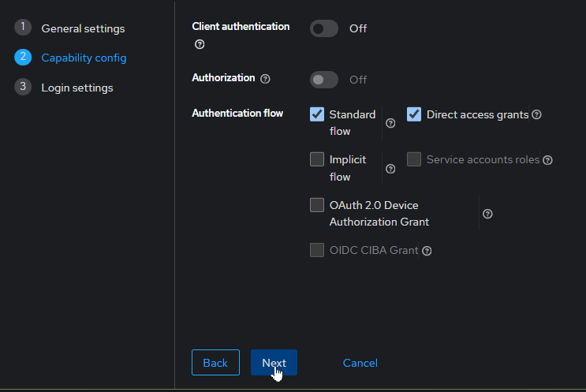Check OAuth 2.0 Device Authorization Grant

point(317,205)
